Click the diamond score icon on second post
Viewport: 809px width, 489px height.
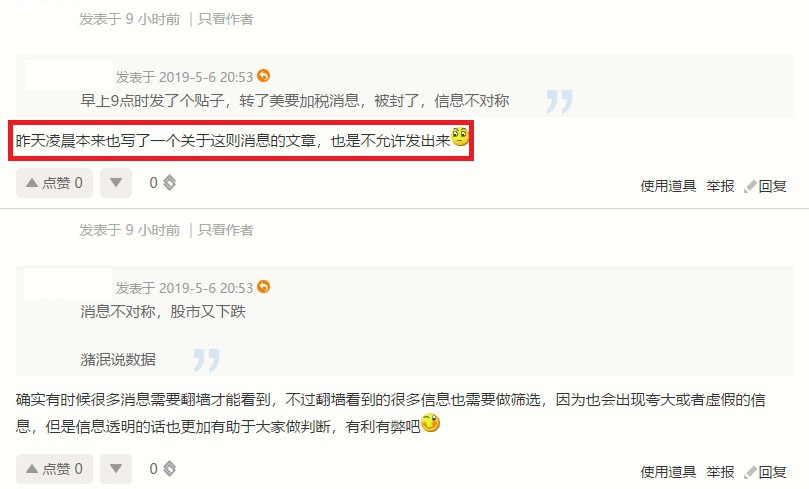pyautogui.click(x=169, y=468)
